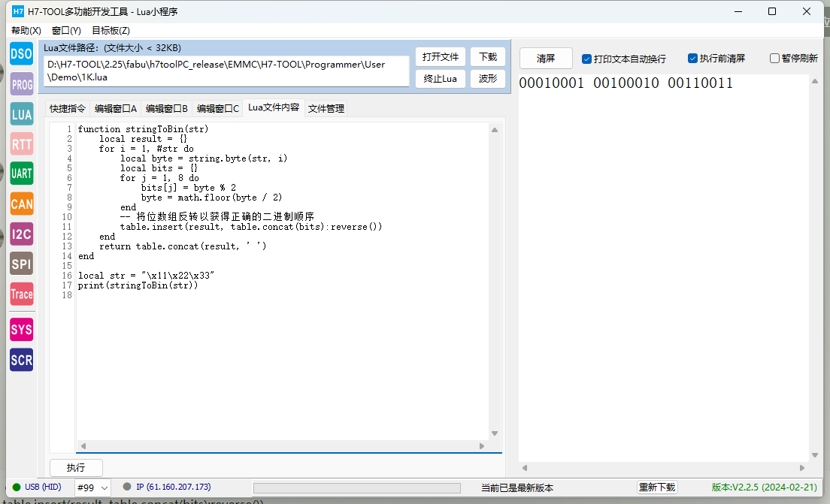Click the gray IP status indicator
The height and width of the screenshot is (504, 830).
[x=127, y=487]
